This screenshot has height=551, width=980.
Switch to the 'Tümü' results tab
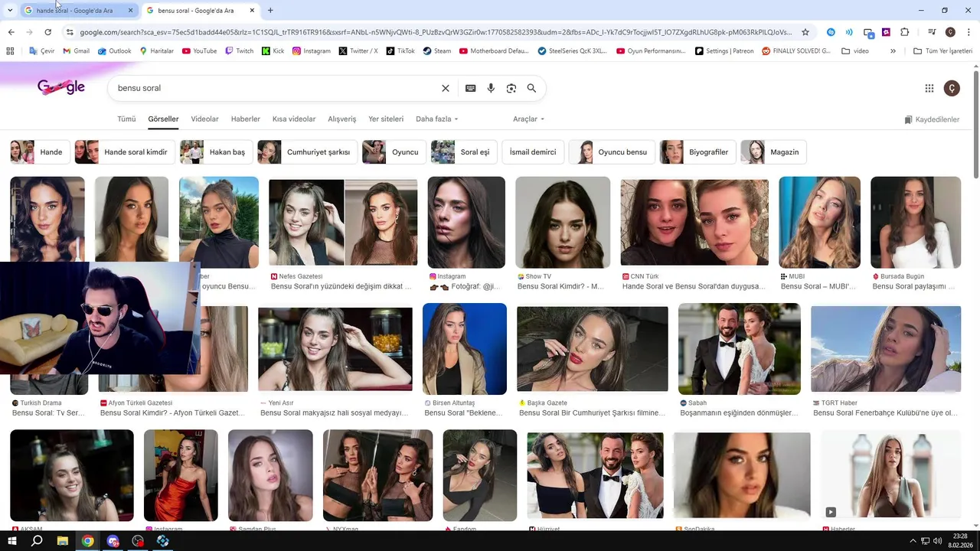(x=126, y=119)
